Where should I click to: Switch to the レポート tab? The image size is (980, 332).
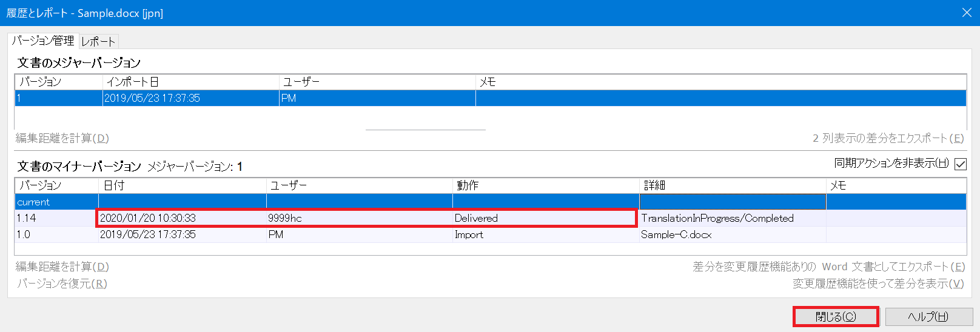point(98,42)
